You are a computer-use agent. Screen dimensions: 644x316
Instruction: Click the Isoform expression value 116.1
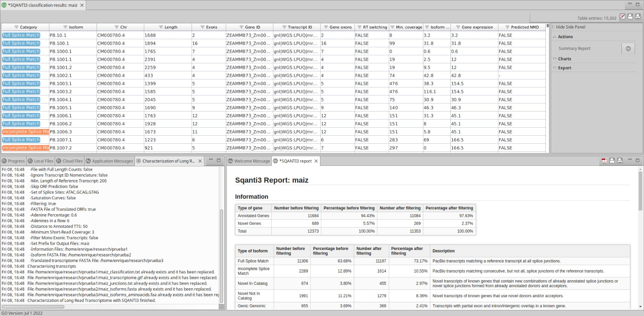[429, 92]
